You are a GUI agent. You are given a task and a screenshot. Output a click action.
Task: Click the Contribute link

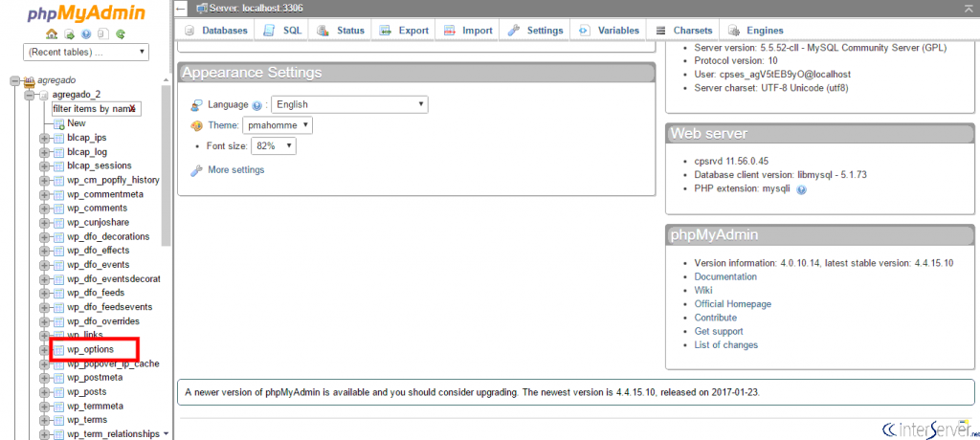[x=716, y=318]
